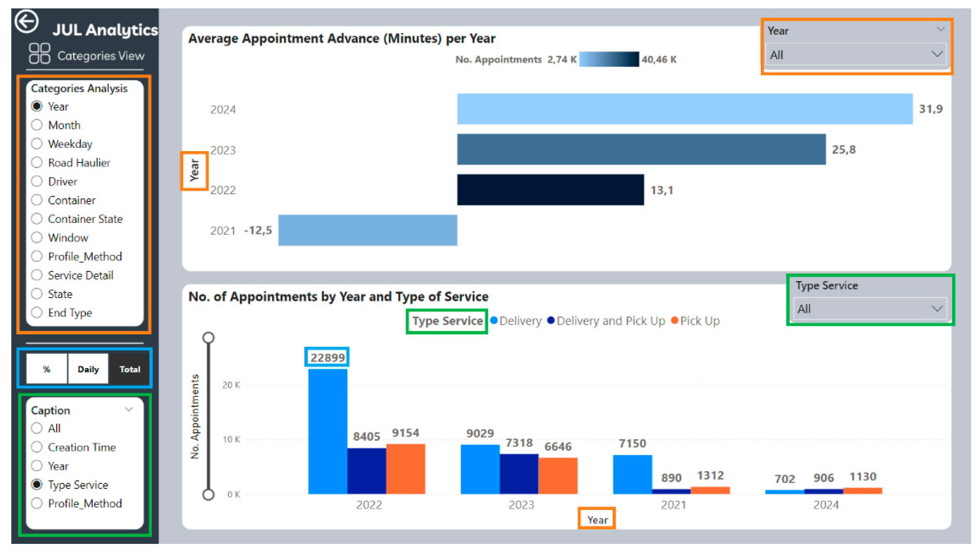The width and height of the screenshot is (980, 552).
Task: Switch to the % view tab
Action: (46, 369)
